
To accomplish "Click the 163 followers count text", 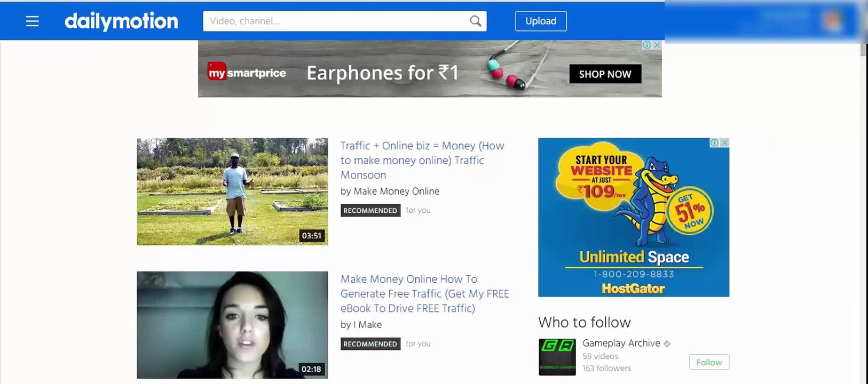I will click(607, 369).
